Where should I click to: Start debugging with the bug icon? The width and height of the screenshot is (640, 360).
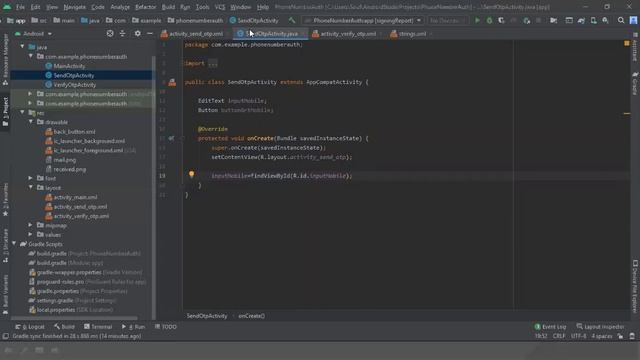(489, 20)
